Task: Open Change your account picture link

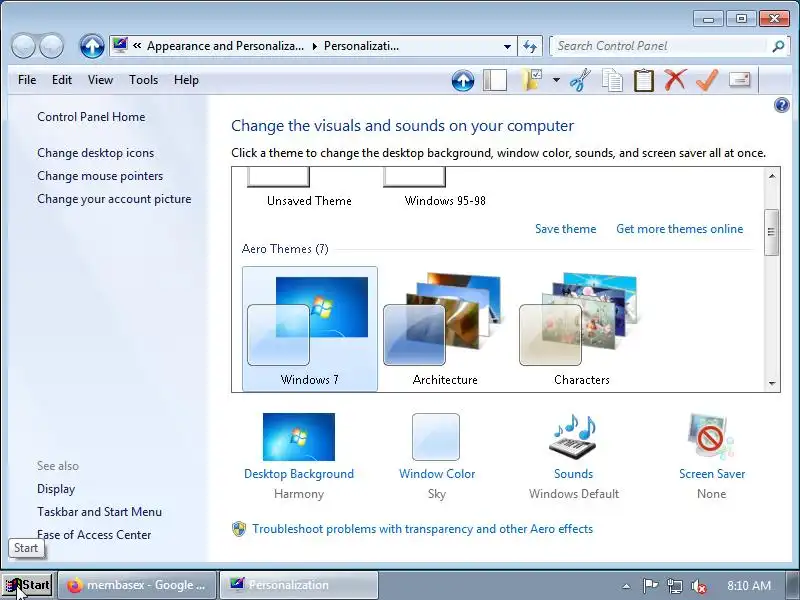Action: (114, 199)
